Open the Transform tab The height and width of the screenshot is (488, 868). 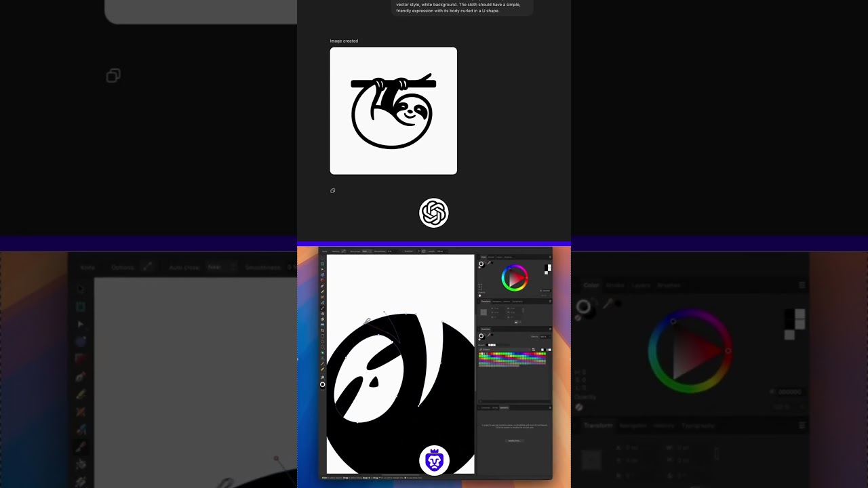tap(486, 302)
